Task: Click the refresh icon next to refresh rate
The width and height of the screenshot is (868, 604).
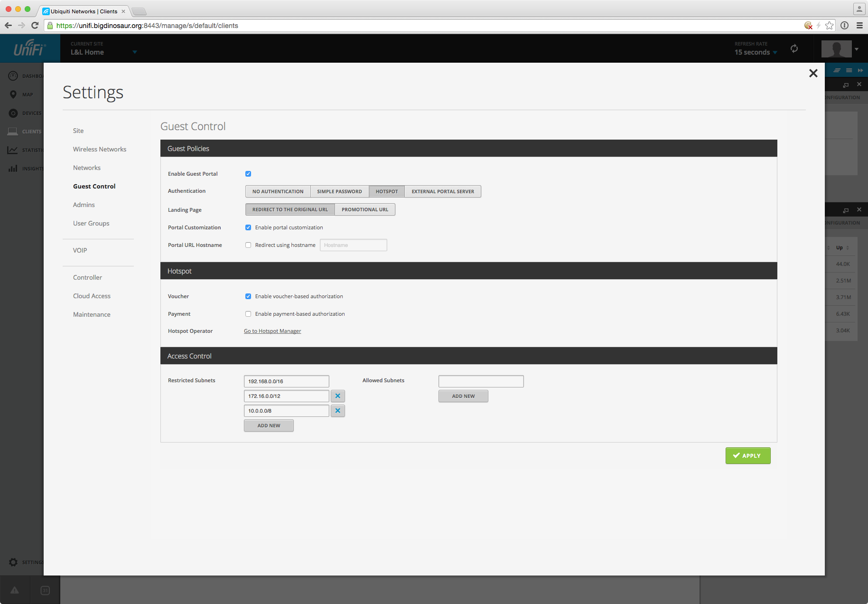Action: pyautogui.click(x=794, y=48)
